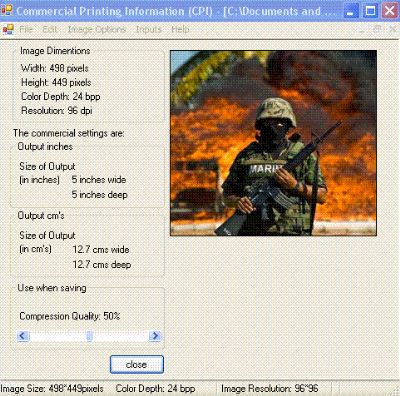400x396 pixels.
Task: Click the '12.7 cms wide' value
Action: tap(101, 249)
